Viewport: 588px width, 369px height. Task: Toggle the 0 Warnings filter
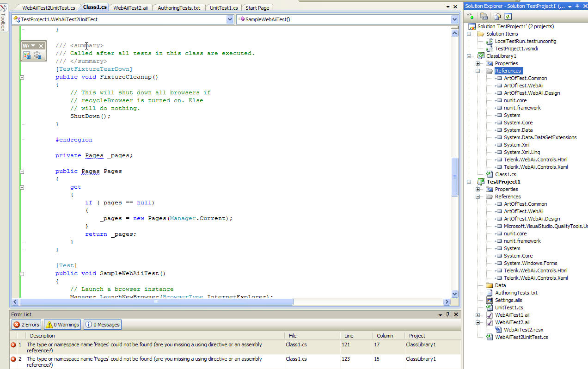click(62, 325)
